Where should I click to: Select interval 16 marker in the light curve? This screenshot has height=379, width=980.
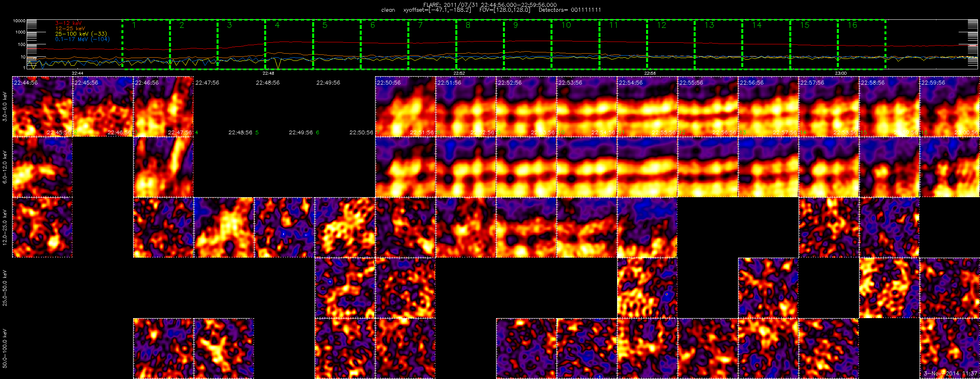(x=852, y=25)
